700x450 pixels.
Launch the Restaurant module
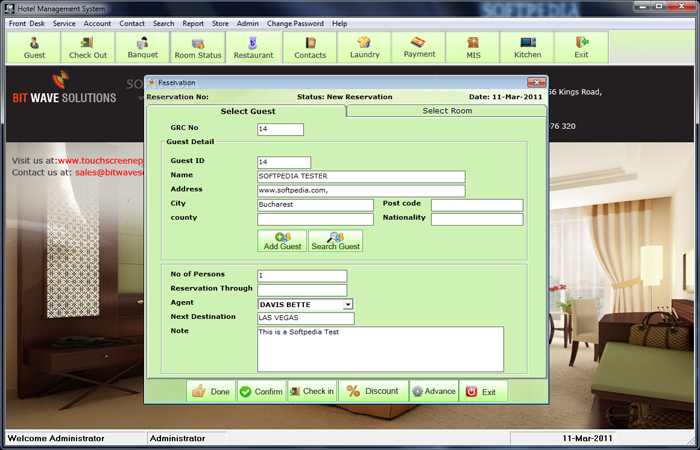tap(252, 47)
